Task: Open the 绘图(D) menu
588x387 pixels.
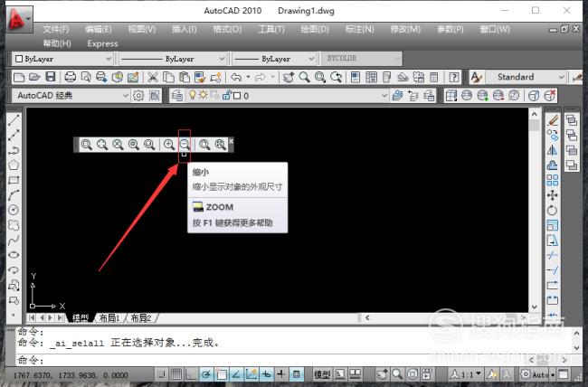Action: point(315,29)
